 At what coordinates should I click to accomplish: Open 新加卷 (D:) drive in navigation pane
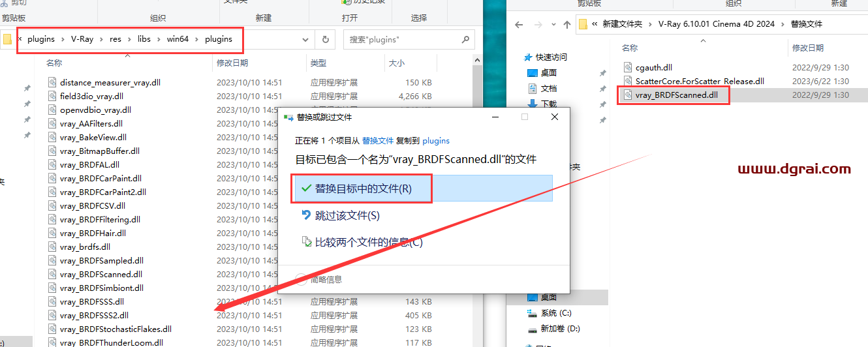[553, 329]
